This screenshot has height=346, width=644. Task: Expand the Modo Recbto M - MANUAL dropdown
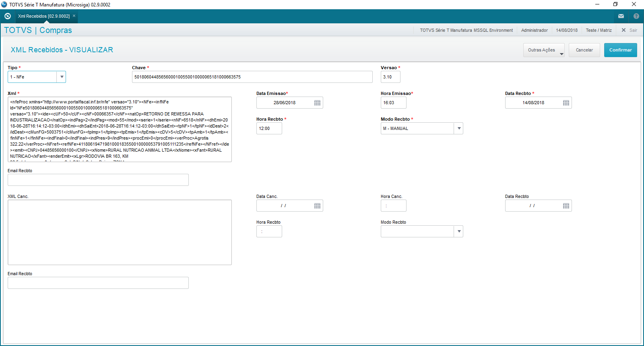458,129
